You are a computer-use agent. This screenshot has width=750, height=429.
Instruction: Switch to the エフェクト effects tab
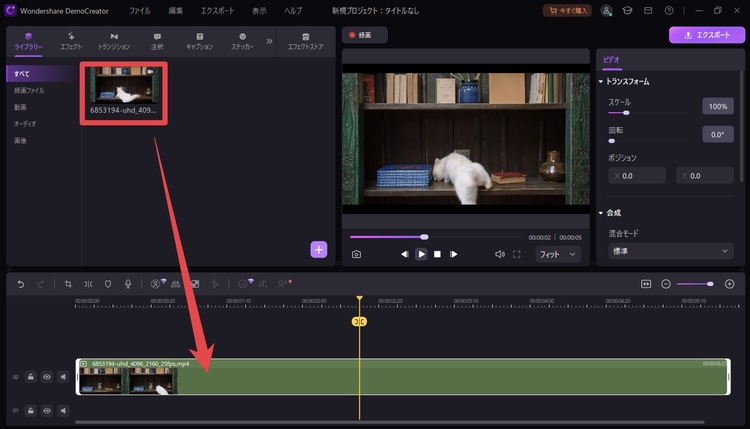[x=71, y=42]
